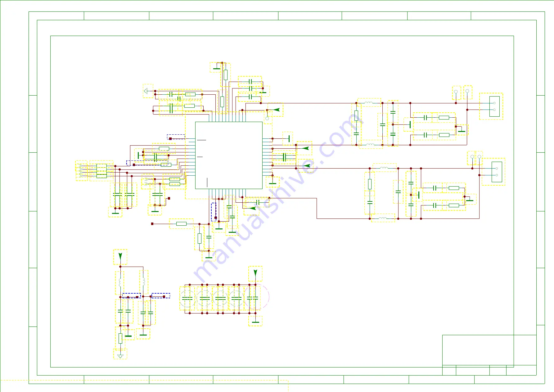Click the title block at sheet's bottom-right corner

click(x=489, y=355)
